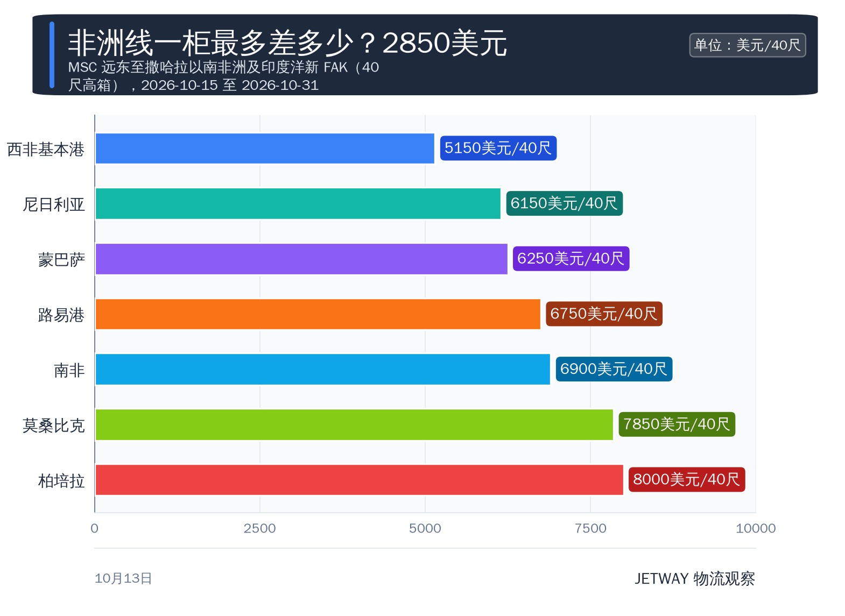
Task: Click the date text 10月13日
Action: 123,578
